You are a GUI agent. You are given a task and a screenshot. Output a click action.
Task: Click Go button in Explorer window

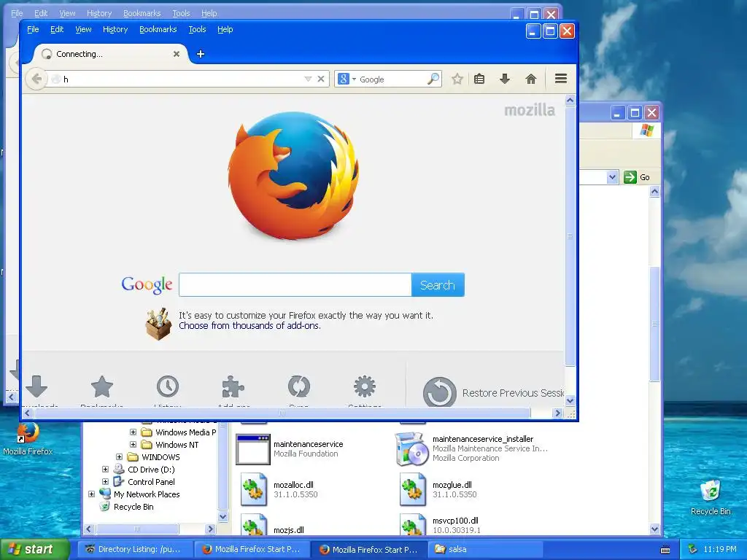pyautogui.click(x=637, y=177)
